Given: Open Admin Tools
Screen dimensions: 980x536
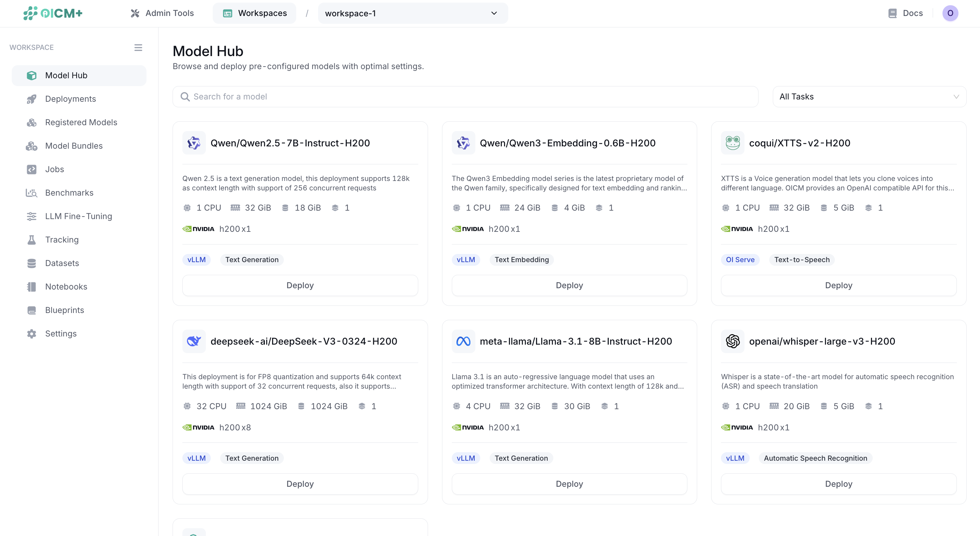Looking at the screenshot, I should [162, 13].
